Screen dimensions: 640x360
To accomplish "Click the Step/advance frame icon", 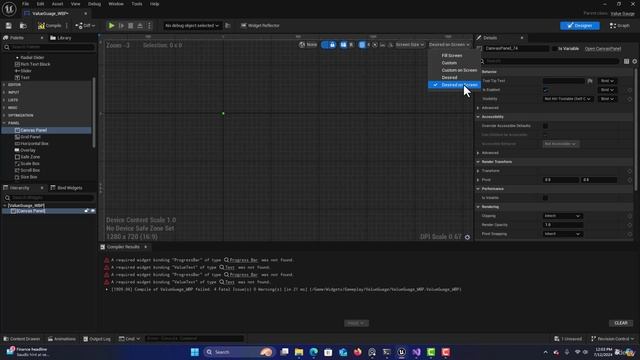I will point(121,26).
